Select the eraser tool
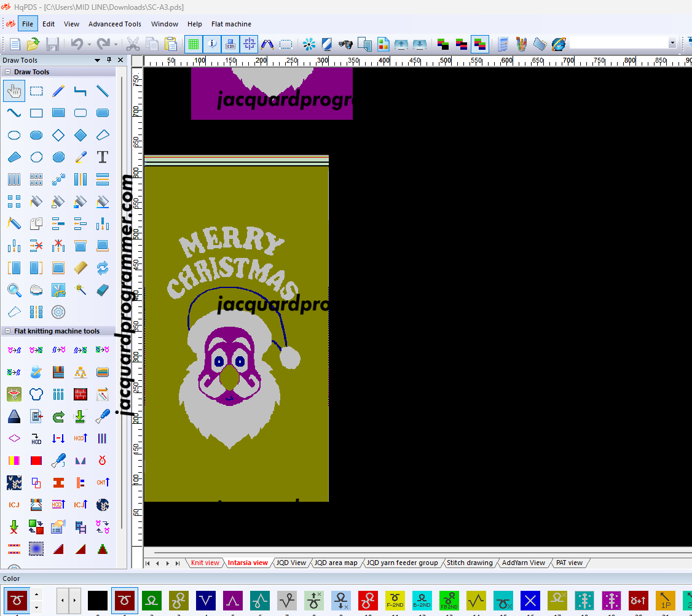The width and height of the screenshot is (692, 616). coord(103,290)
